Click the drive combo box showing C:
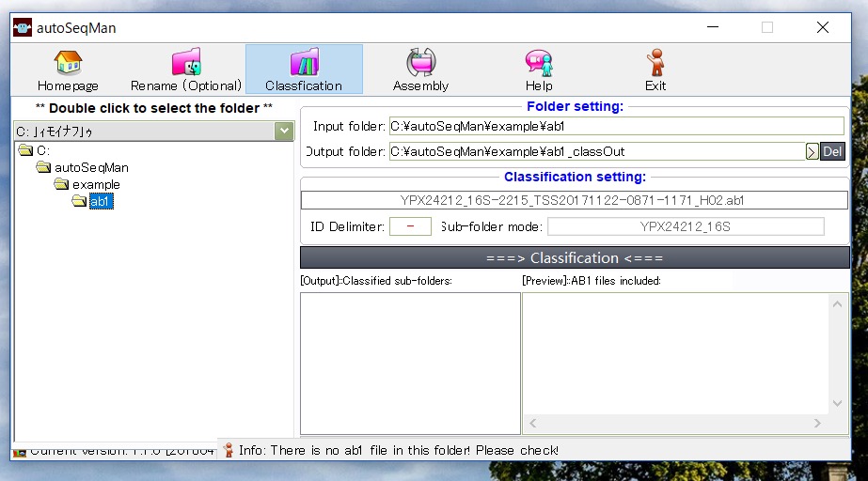 tap(154, 131)
